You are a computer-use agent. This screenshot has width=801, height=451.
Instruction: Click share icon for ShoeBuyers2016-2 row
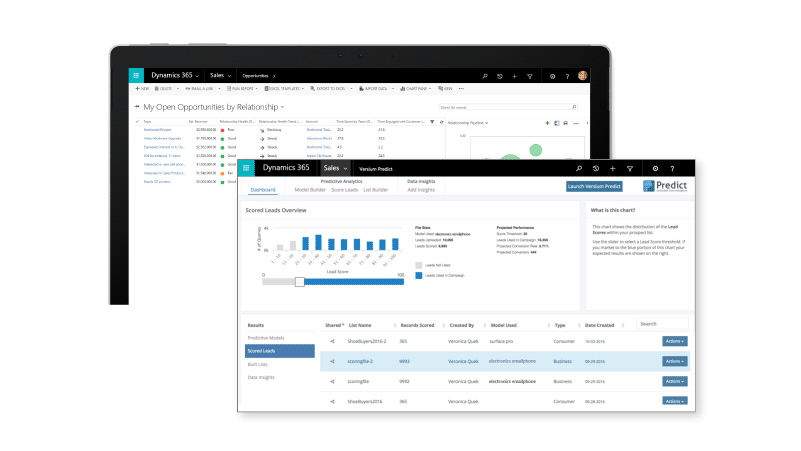(332, 341)
